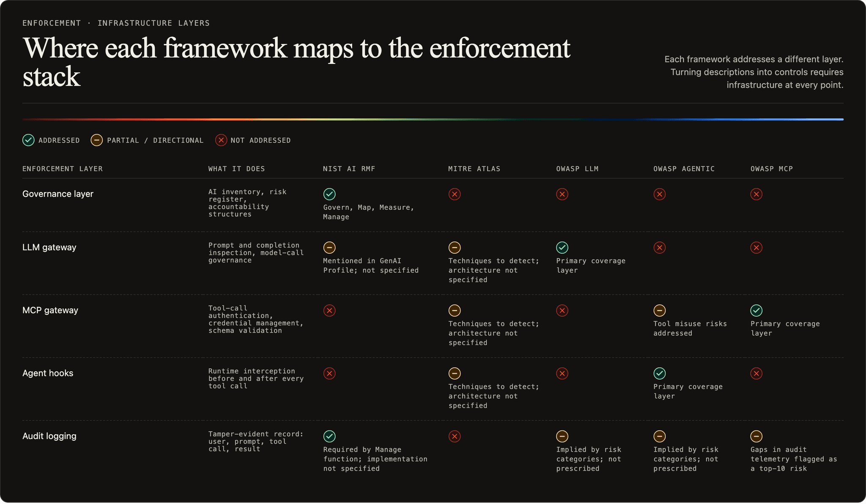The width and height of the screenshot is (866, 504).
Task: Select the LLM gateway row label
Action: click(x=49, y=247)
